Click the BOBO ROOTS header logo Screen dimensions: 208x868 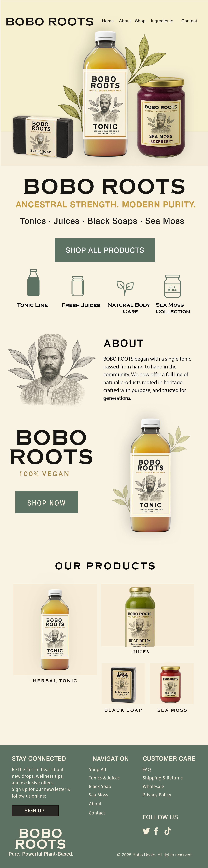click(x=50, y=22)
